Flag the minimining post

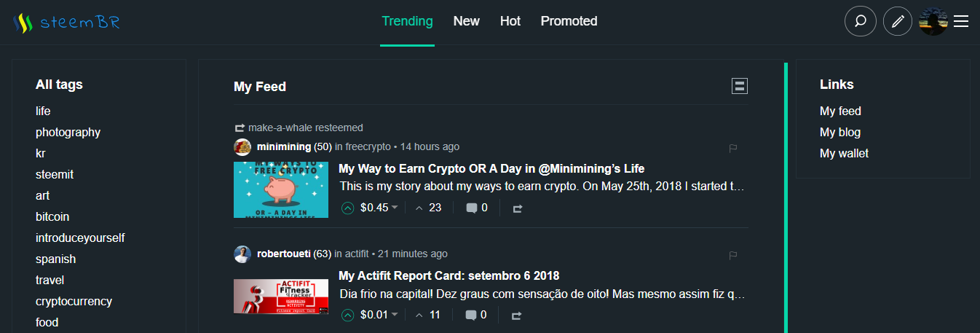(x=733, y=148)
